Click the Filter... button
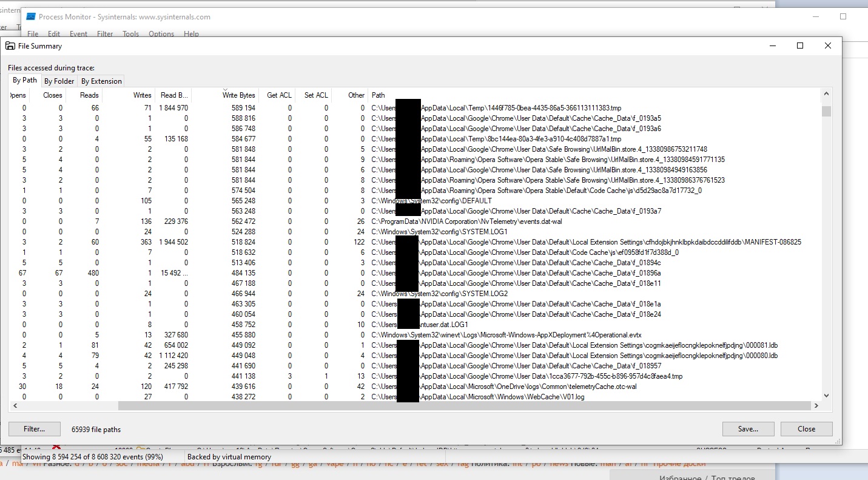Screen dimensions: 868x480 [35, 429]
